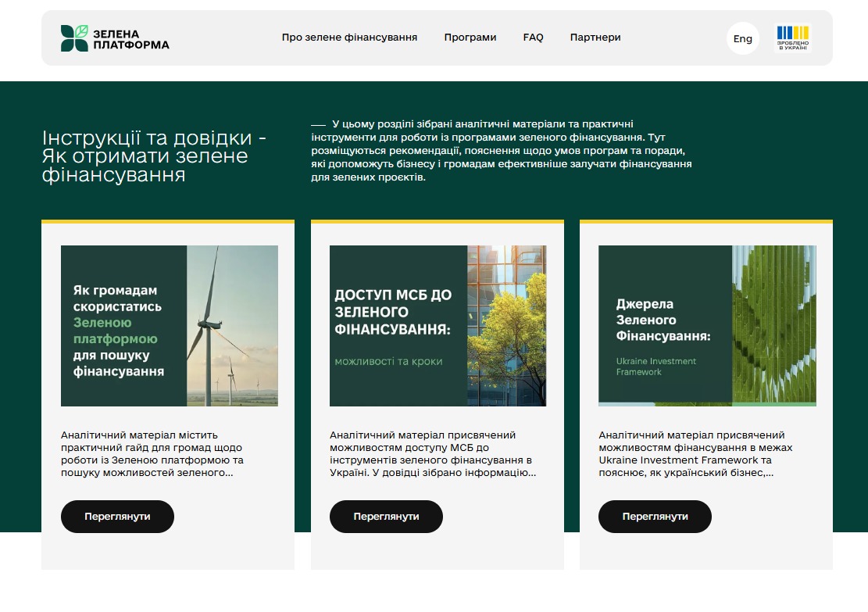The height and width of the screenshot is (612, 868).
Task: Open the Джерела Зеленого Фінансування thumbnail
Action: point(707,326)
